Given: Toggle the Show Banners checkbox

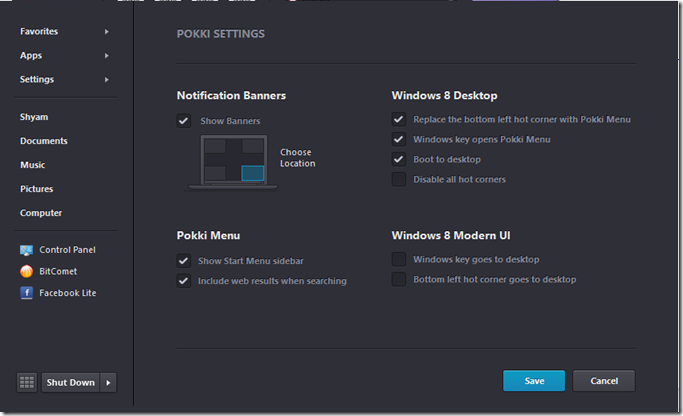Looking at the screenshot, I should (183, 121).
